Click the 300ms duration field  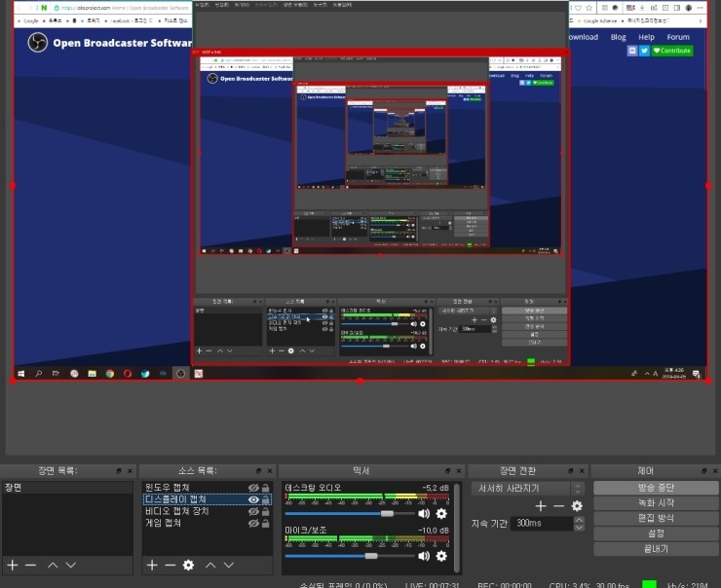[x=542, y=523]
